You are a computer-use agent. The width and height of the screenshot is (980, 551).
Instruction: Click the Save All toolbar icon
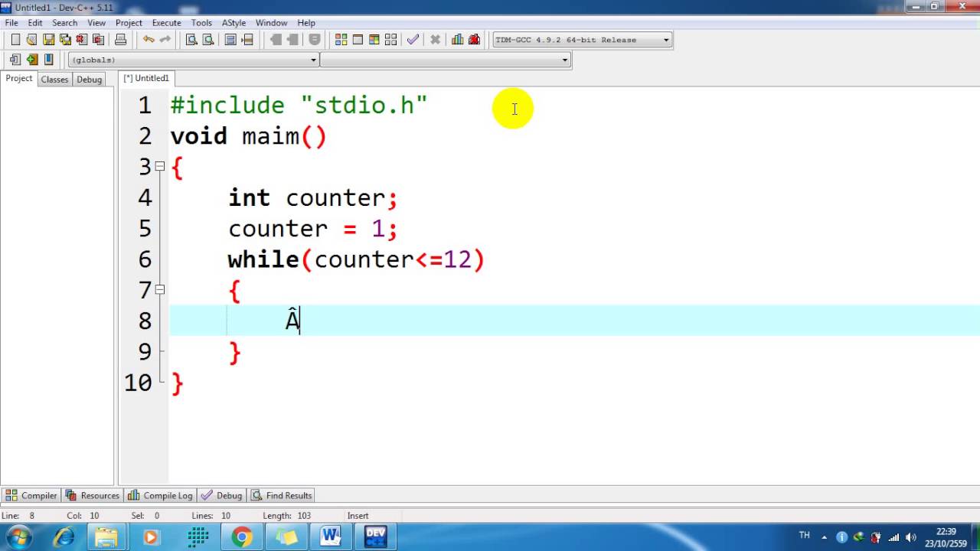65,40
